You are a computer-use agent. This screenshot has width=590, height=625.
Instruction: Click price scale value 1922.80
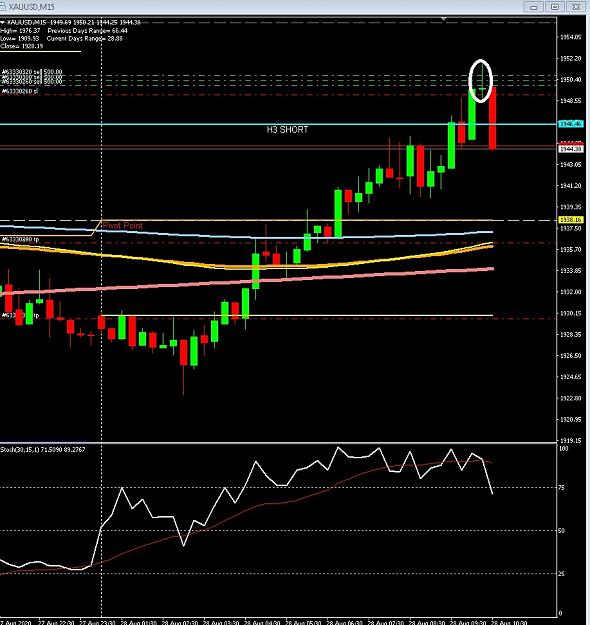[x=570, y=398]
